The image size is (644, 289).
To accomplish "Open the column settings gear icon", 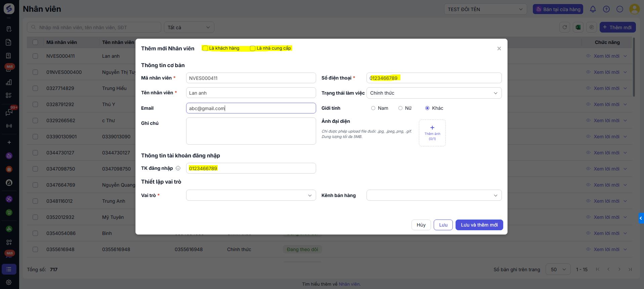I will click(x=592, y=28).
